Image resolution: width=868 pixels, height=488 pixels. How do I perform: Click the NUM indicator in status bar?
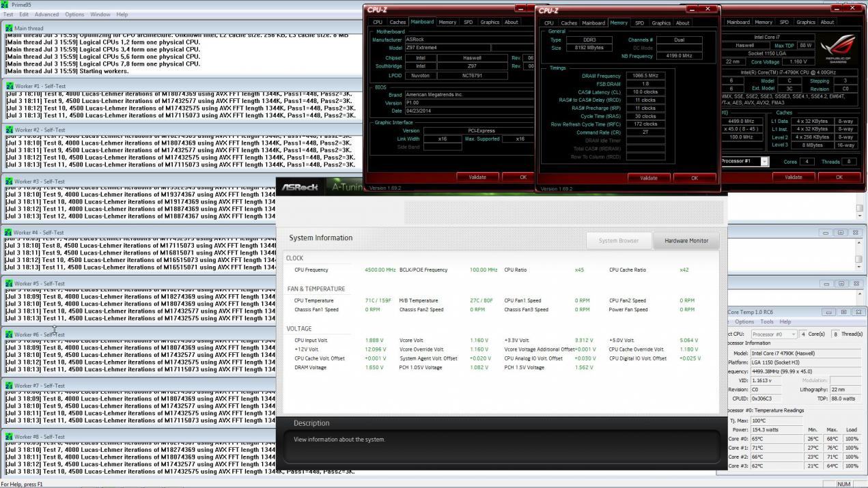click(843, 484)
